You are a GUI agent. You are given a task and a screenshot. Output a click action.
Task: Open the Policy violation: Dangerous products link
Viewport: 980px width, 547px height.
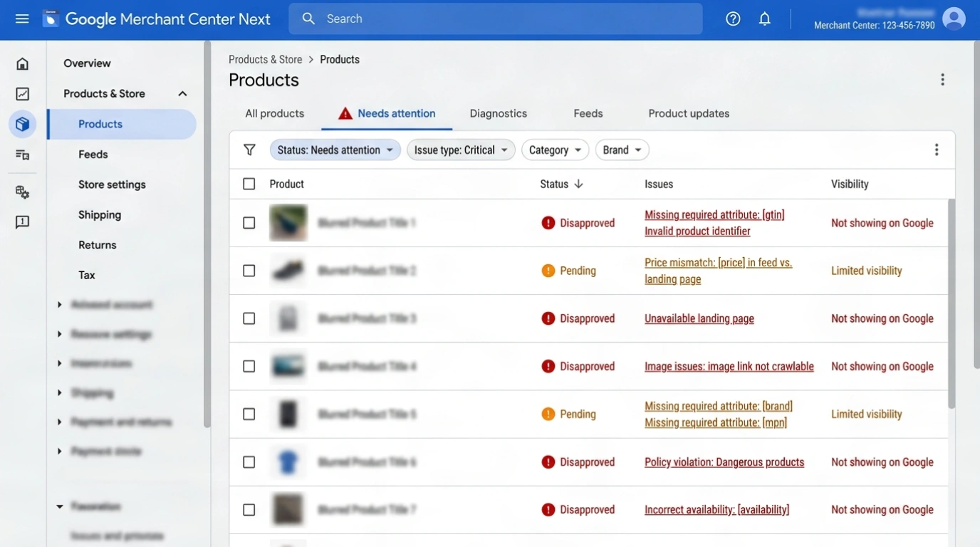(x=724, y=462)
